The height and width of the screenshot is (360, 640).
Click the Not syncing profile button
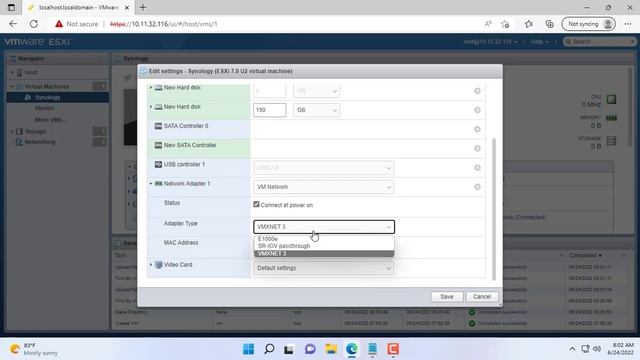pos(588,24)
